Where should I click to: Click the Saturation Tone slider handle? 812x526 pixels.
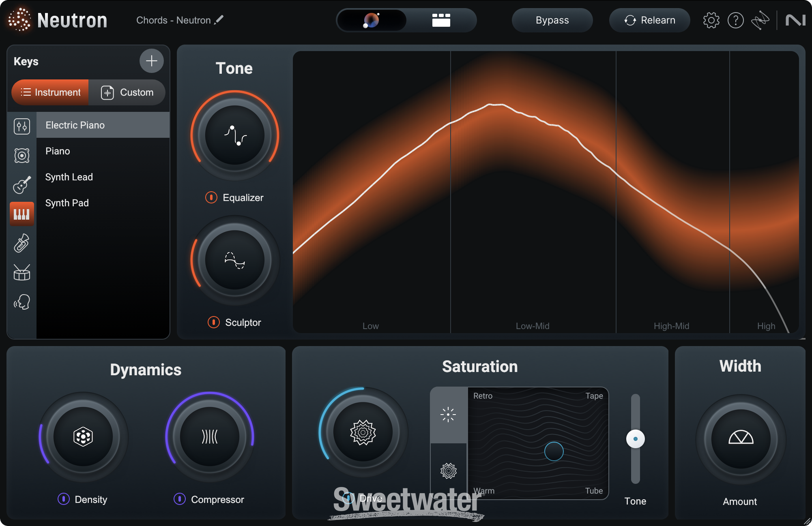pyautogui.click(x=635, y=439)
